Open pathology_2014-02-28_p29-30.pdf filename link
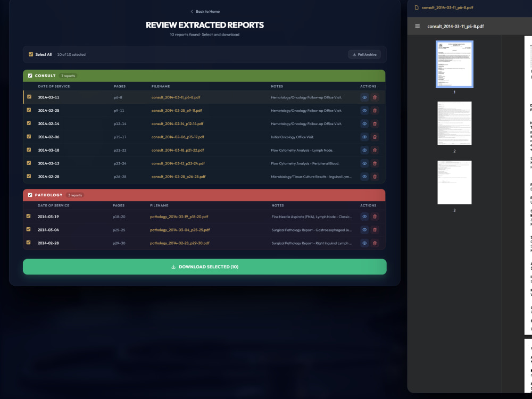The image size is (532, 399). [180, 243]
